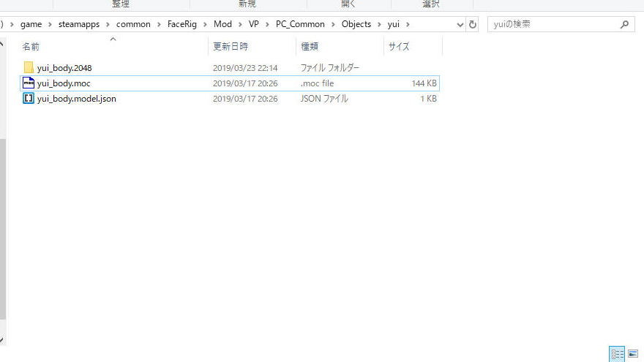Viewport: 644px width, 362px height.
Task: Select file name yui_body.model.json
Action: pos(77,99)
